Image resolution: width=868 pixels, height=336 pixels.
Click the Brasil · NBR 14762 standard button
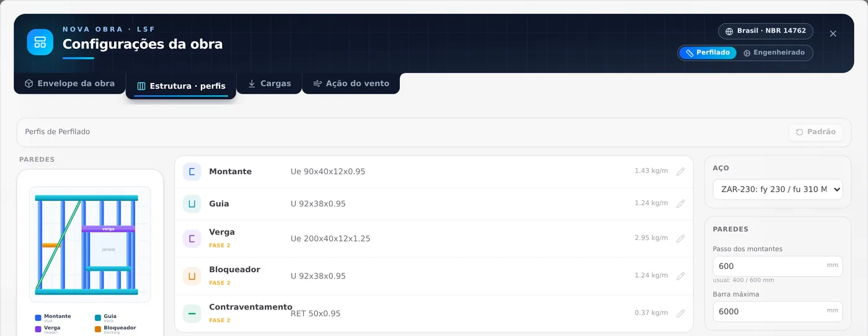click(765, 31)
